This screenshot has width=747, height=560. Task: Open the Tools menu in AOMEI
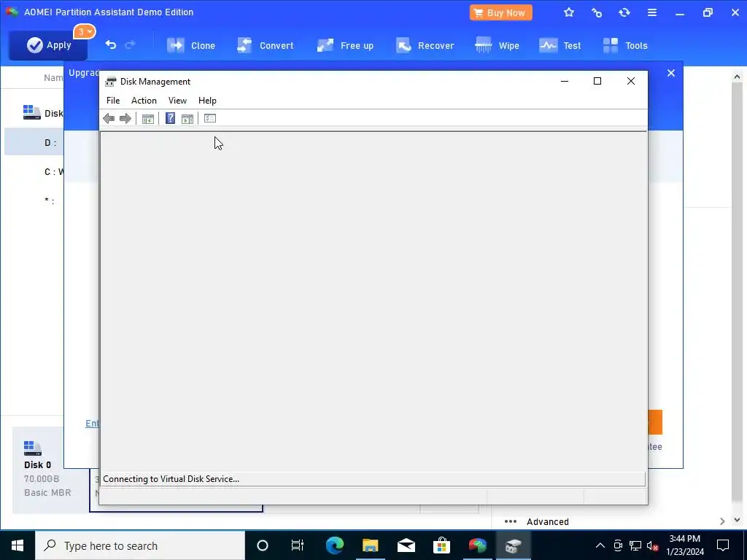click(625, 46)
